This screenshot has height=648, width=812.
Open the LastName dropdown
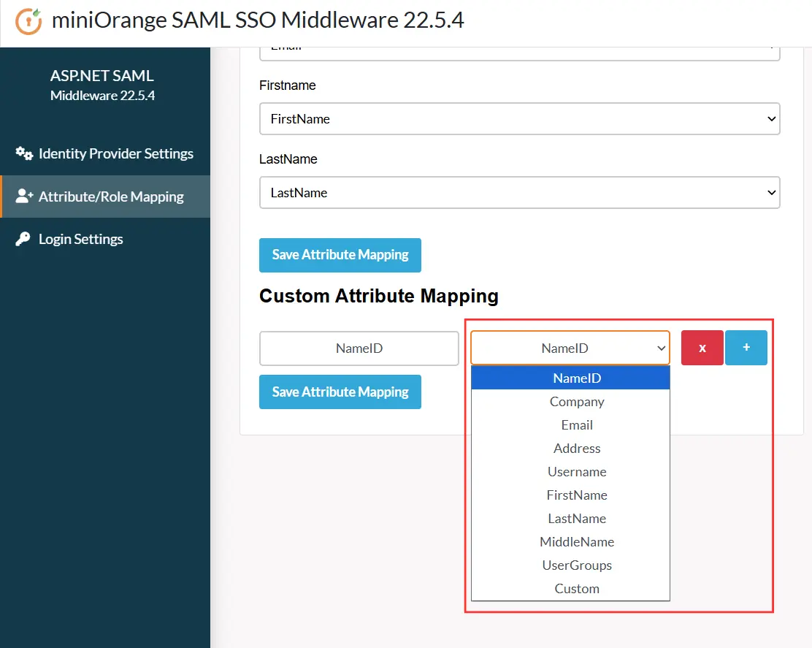[519, 192]
